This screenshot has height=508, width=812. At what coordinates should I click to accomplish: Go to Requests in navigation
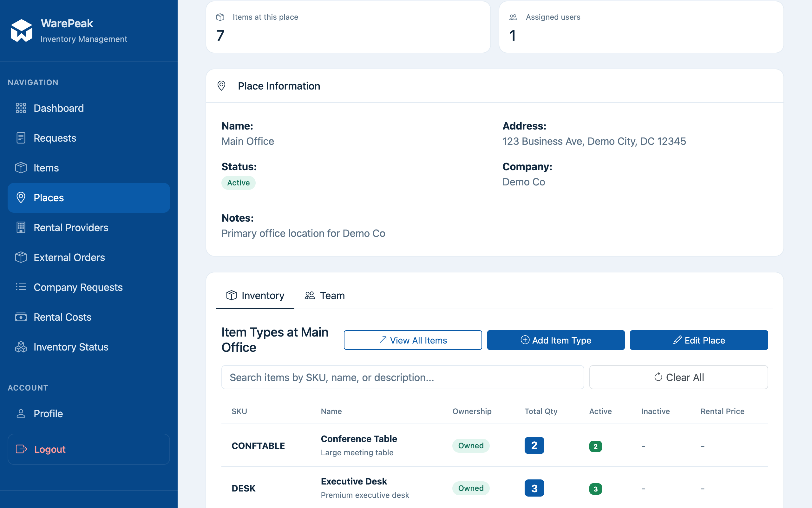[x=88, y=138]
